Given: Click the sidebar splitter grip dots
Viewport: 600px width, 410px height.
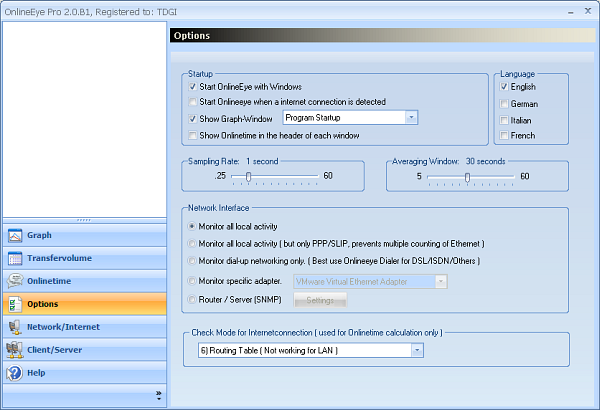Looking at the screenshot, I should coord(84,220).
